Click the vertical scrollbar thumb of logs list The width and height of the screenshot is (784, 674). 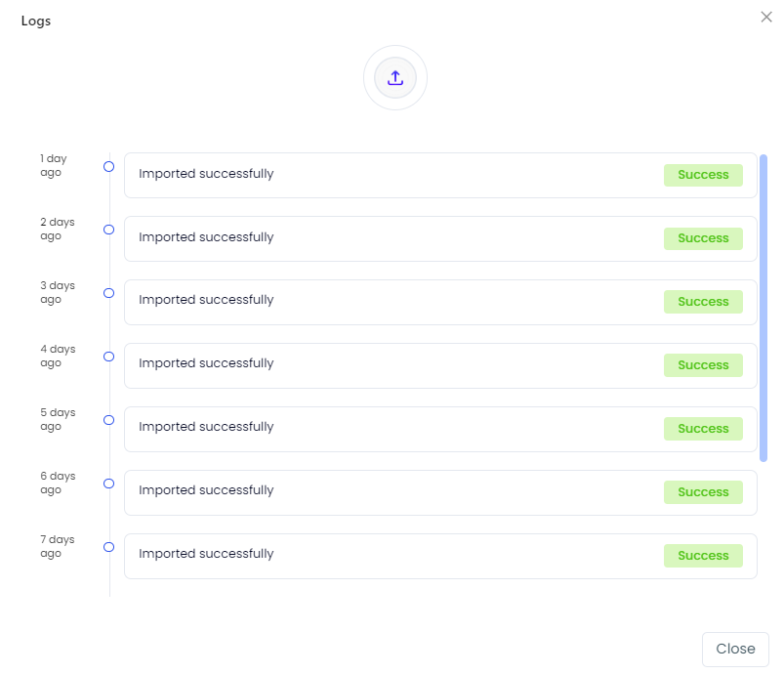click(x=763, y=308)
